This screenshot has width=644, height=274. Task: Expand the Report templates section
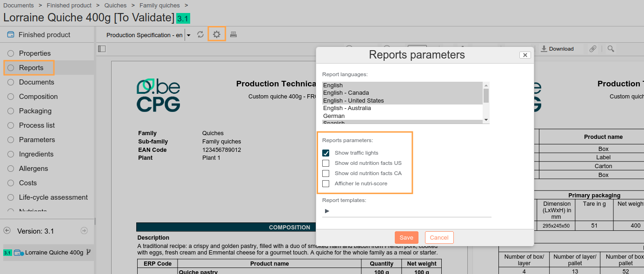327,211
